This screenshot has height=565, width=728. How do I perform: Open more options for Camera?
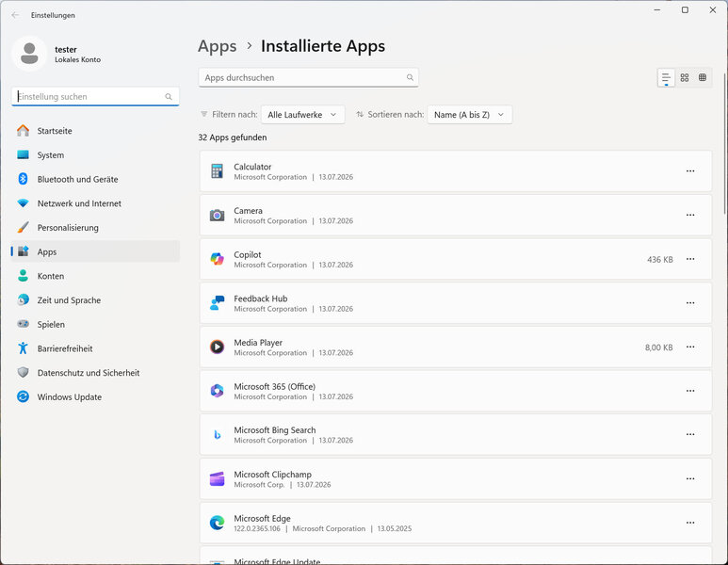[x=690, y=215]
